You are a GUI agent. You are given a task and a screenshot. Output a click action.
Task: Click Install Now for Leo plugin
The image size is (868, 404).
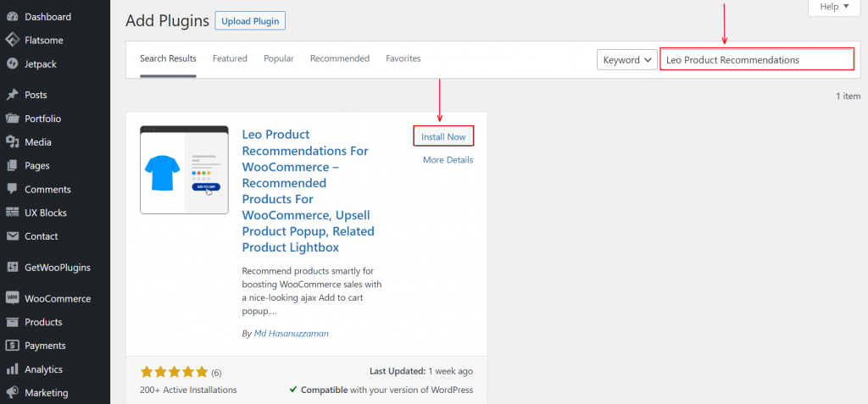(443, 136)
